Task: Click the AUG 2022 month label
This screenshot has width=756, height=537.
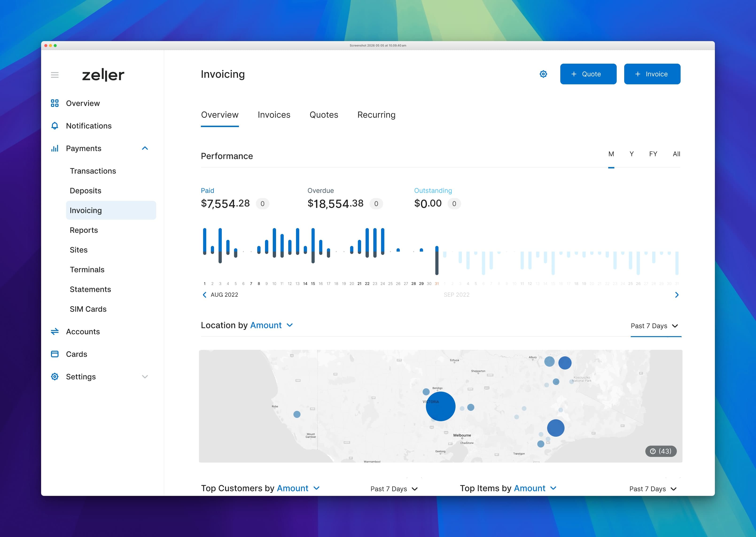Action: [x=224, y=295]
